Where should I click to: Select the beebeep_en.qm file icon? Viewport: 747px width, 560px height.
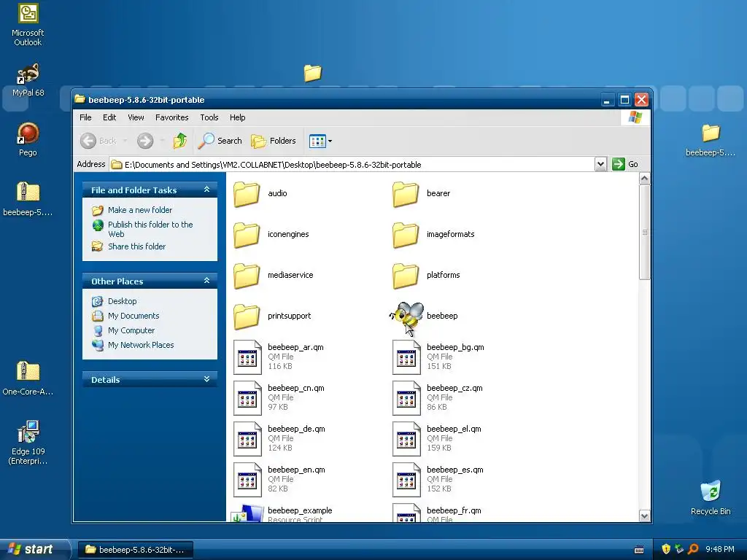tap(247, 480)
